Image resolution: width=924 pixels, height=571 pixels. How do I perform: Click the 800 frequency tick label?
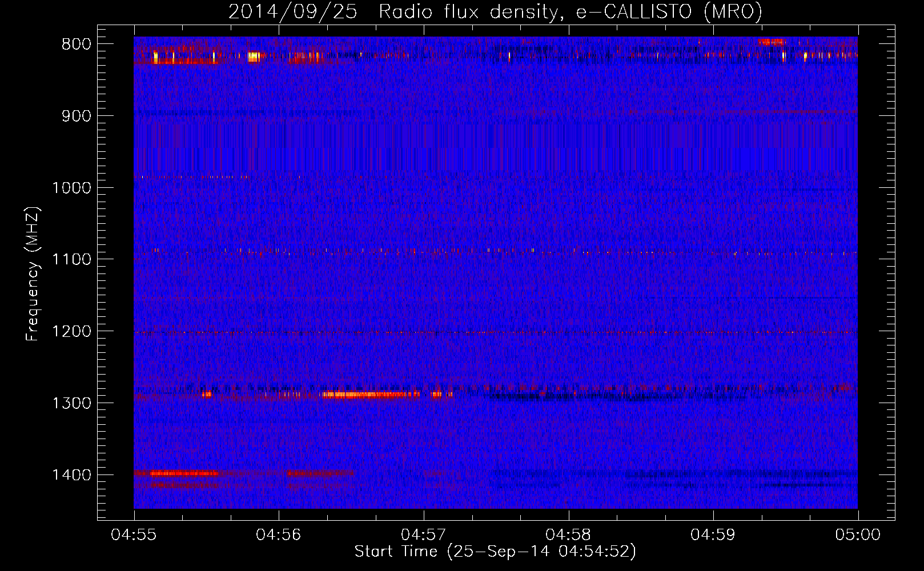point(77,45)
